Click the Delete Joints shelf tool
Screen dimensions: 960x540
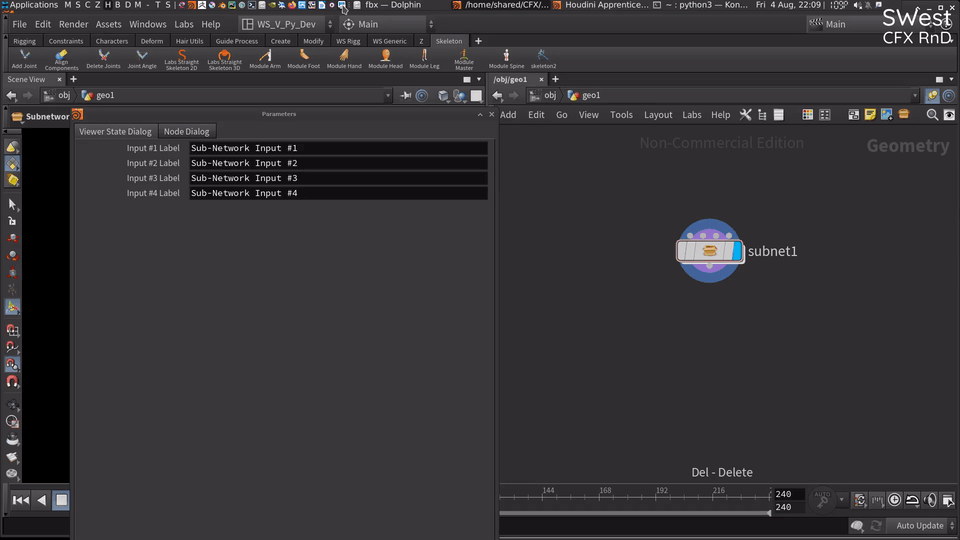pos(103,59)
